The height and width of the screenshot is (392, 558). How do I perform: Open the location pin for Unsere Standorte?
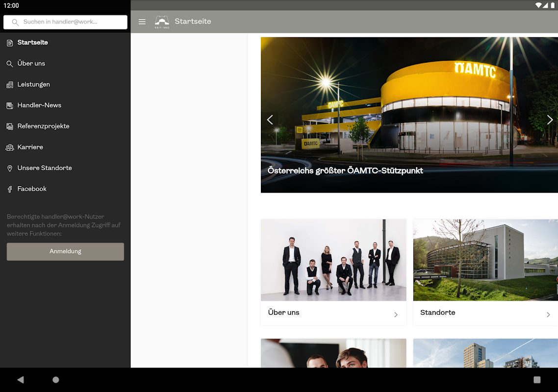[10, 168]
